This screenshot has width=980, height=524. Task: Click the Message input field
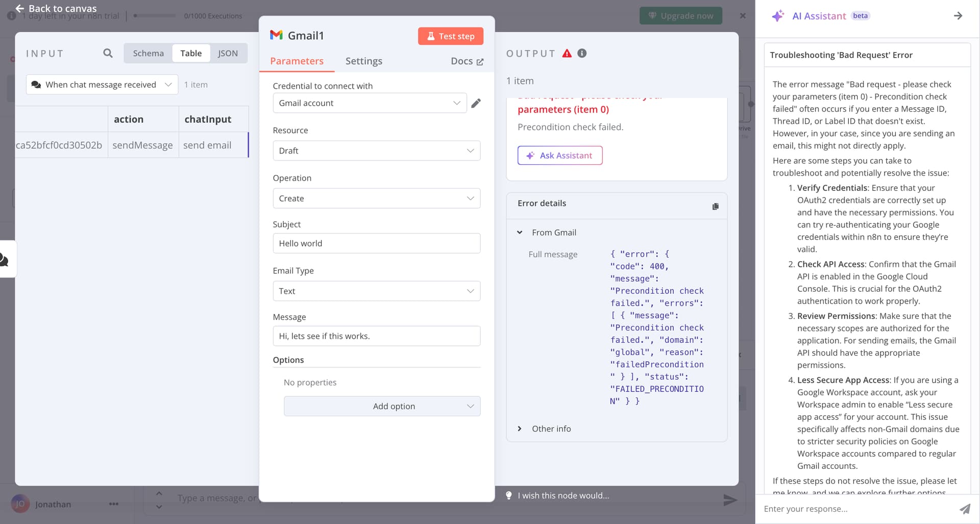coord(377,336)
